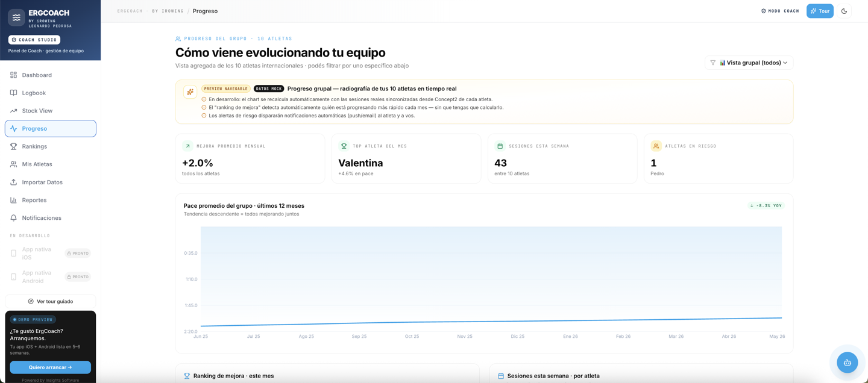Click the shield icon on Coach Studio badge
Screen dimensions: 868x383
pos(14,40)
